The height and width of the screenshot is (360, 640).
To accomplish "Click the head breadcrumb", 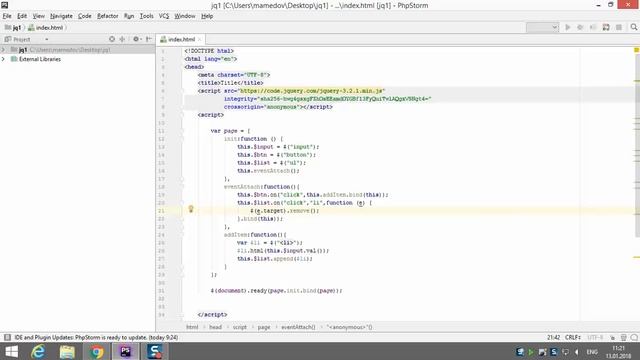I will [216, 327].
